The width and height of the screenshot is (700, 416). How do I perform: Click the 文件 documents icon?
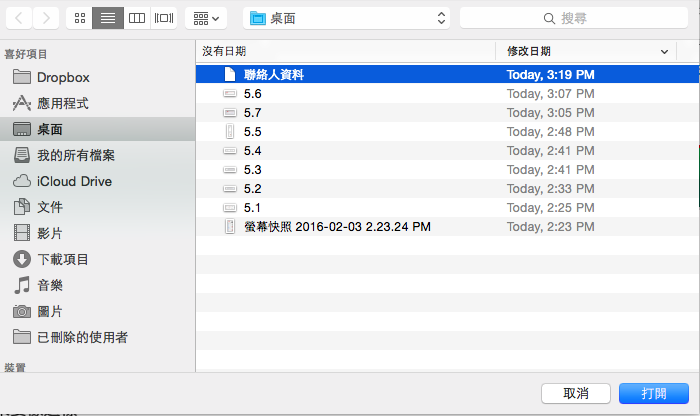tap(22, 207)
